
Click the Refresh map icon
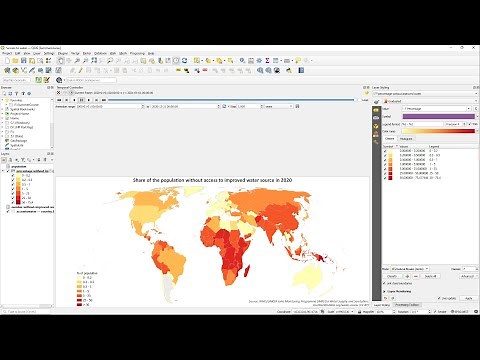[184, 61]
